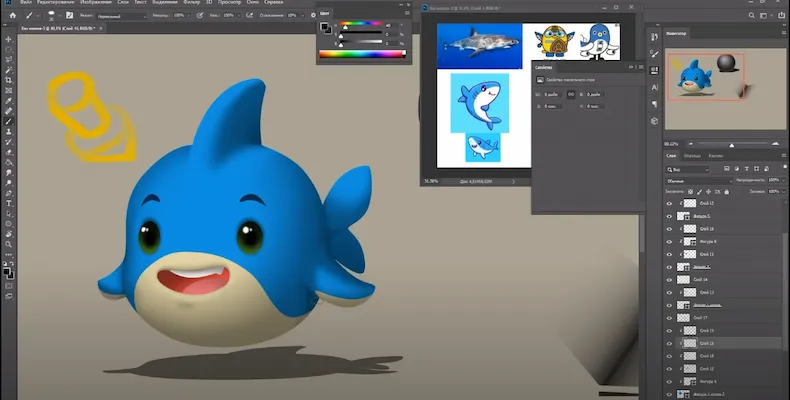Select the Horizontal Type tool
The height and width of the screenshot is (400, 790).
coord(8,203)
